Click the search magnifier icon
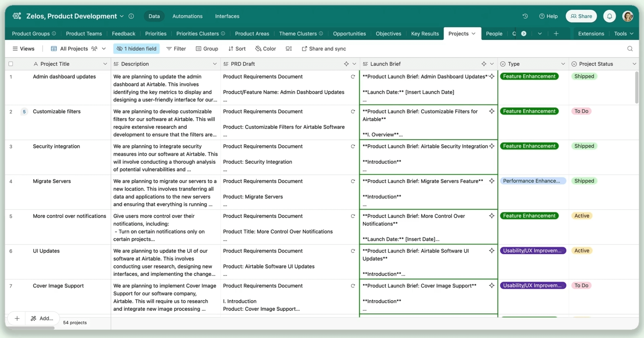The height and width of the screenshot is (338, 644). click(x=630, y=49)
